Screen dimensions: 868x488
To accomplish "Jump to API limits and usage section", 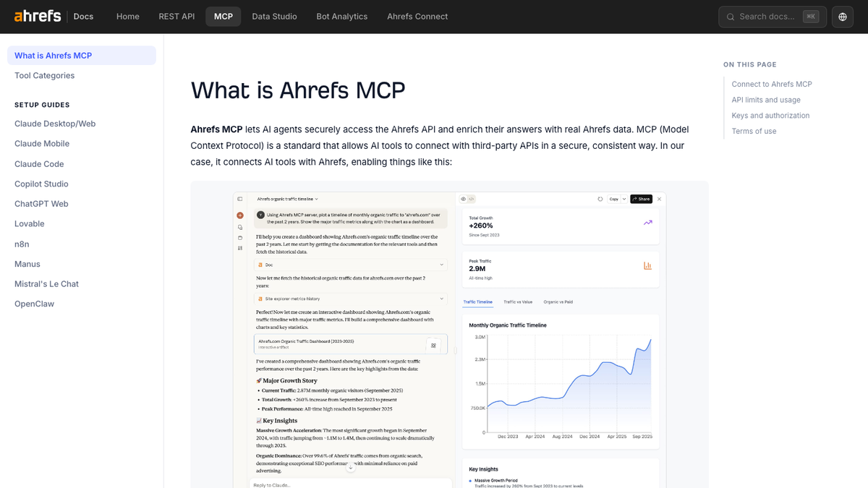I will [766, 100].
